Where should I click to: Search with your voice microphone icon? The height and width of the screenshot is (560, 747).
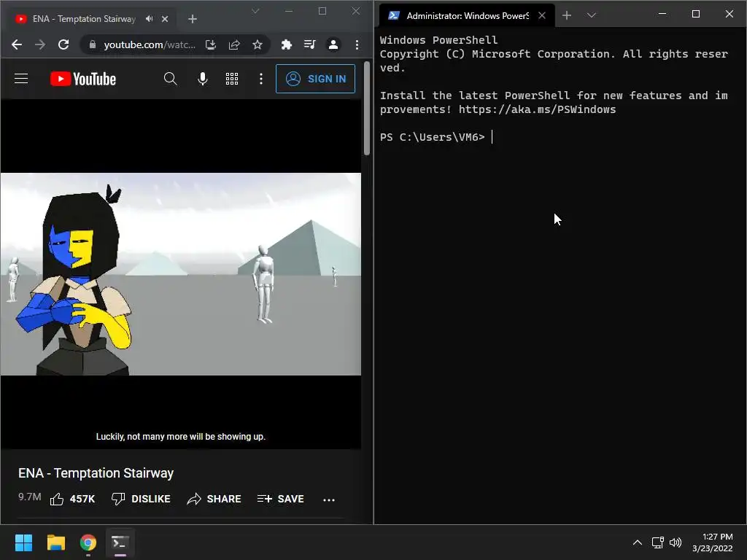click(x=203, y=79)
